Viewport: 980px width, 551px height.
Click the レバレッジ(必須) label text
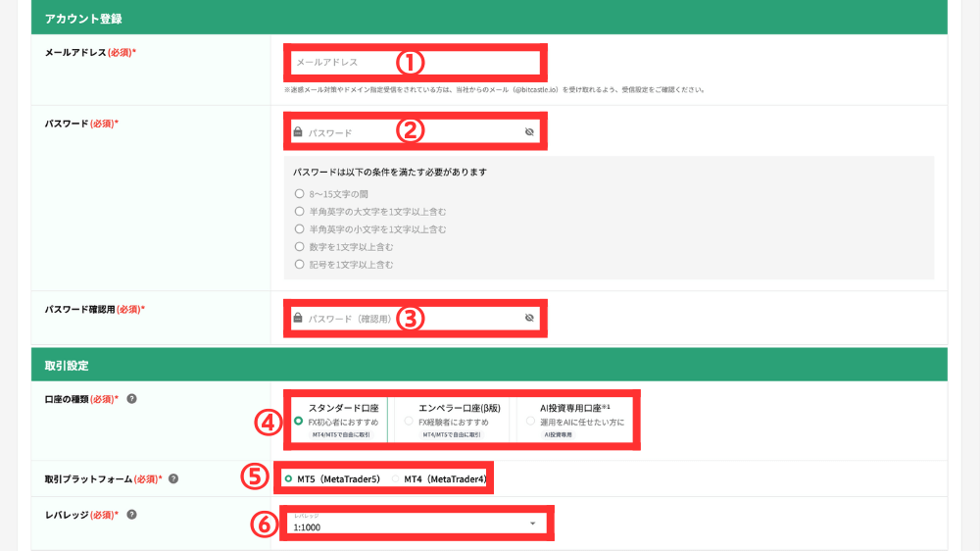click(x=81, y=515)
